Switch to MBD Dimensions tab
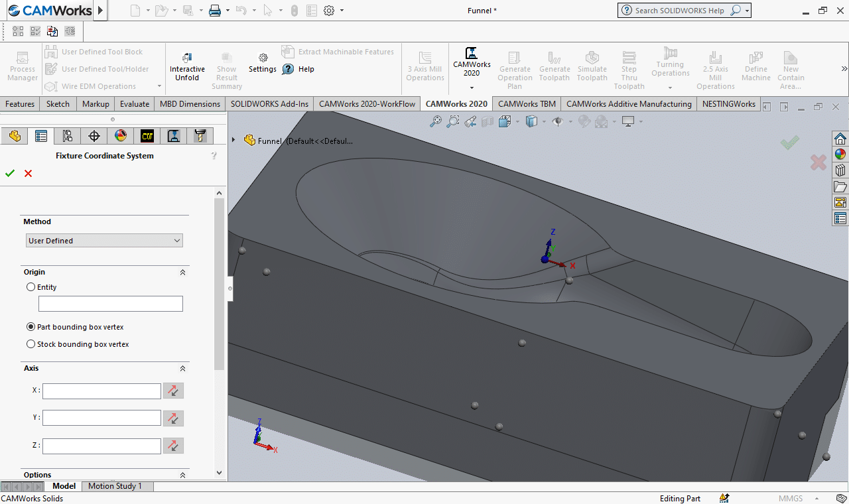The image size is (849, 504). coord(190,103)
